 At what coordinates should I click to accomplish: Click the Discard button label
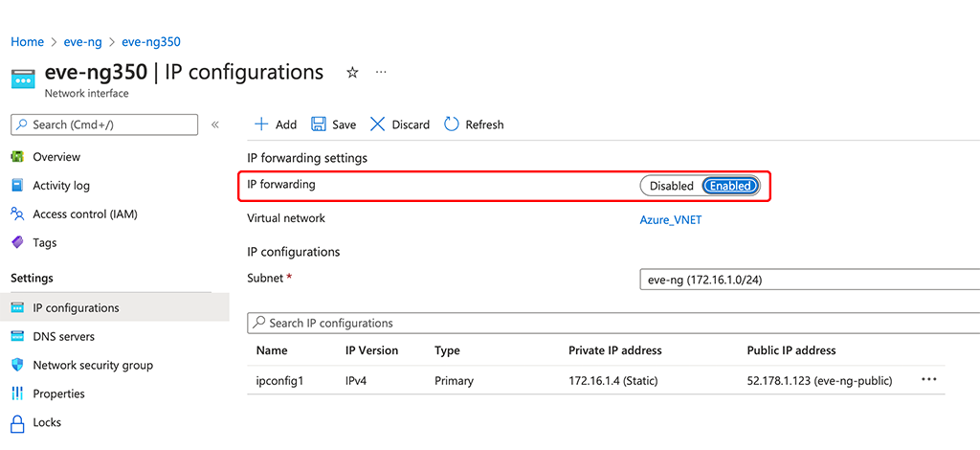411,124
